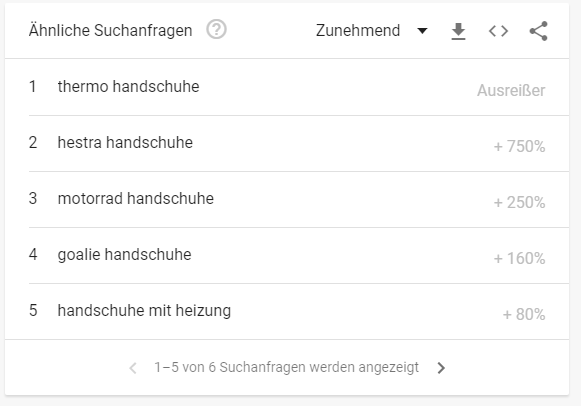Screen dimensions: 581x406
Task: Click the share icon
Action: point(538,31)
